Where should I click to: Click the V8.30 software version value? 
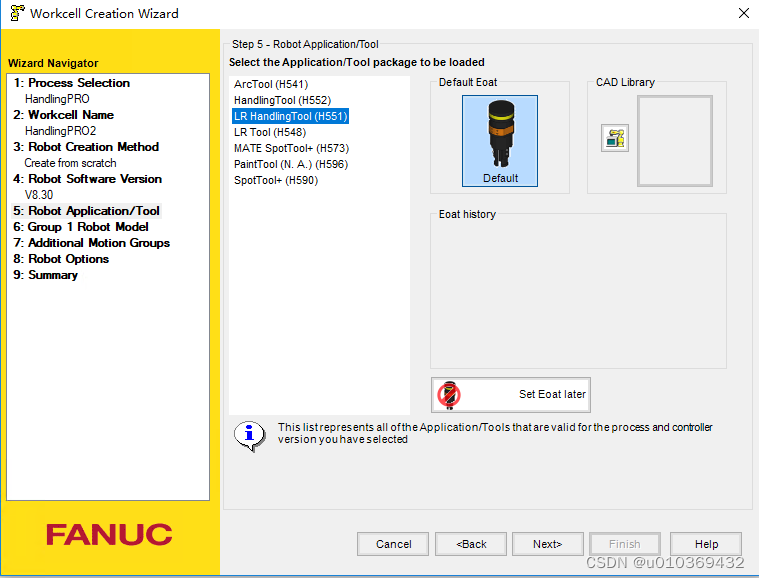tap(39, 195)
